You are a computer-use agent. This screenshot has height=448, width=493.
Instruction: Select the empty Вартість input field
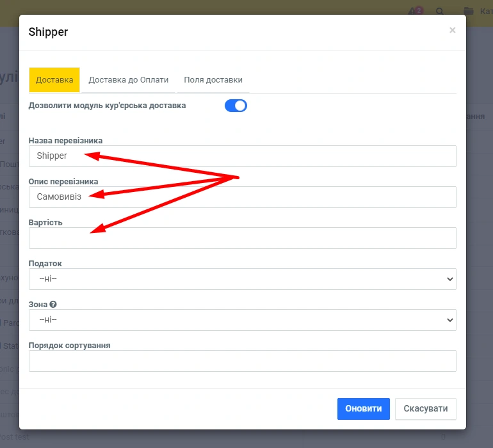[x=242, y=238]
